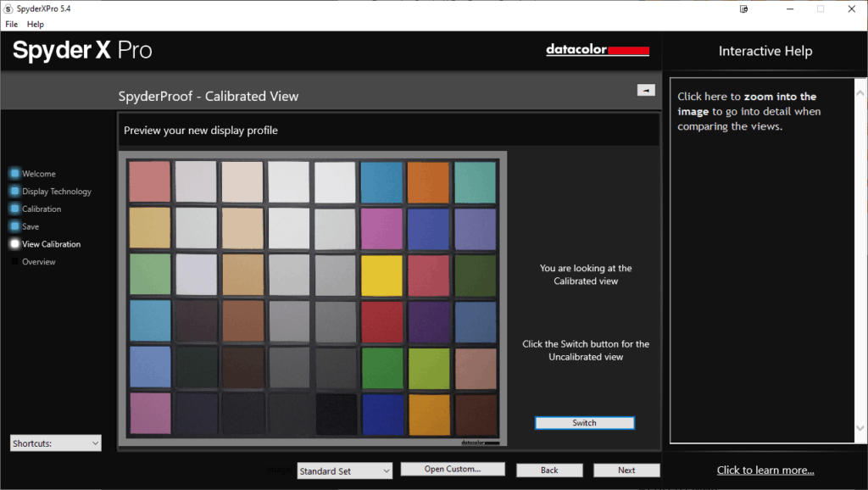Open the Shortcuts dropdown

tap(56, 443)
